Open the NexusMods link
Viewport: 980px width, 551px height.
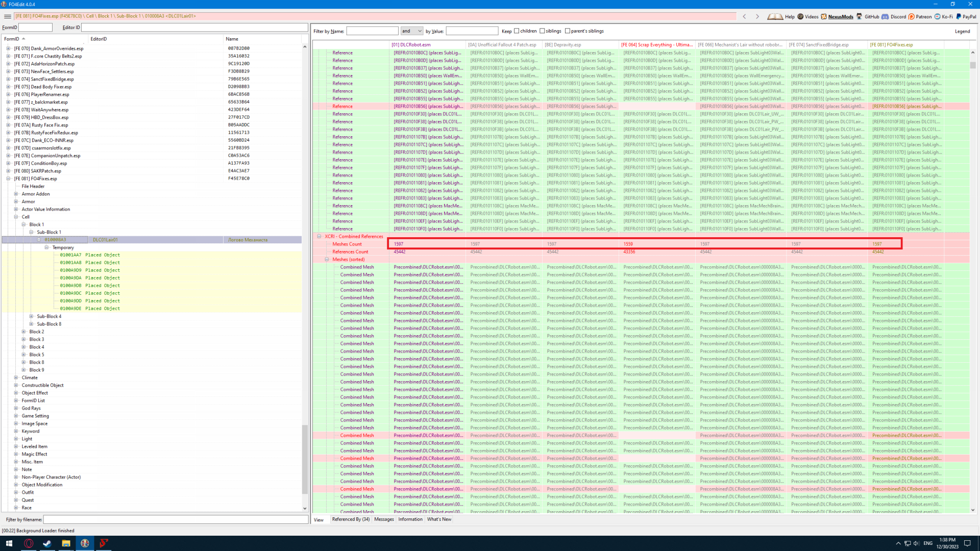point(840,16)
